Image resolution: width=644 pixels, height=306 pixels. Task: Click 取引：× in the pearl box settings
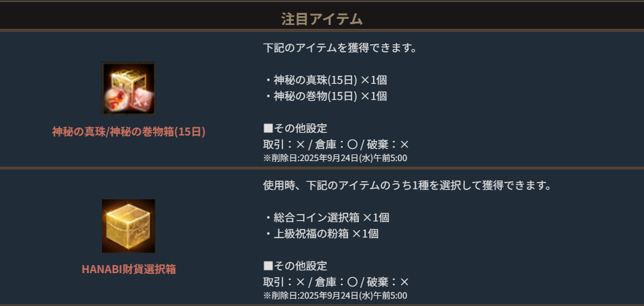(x=284, y=144)
